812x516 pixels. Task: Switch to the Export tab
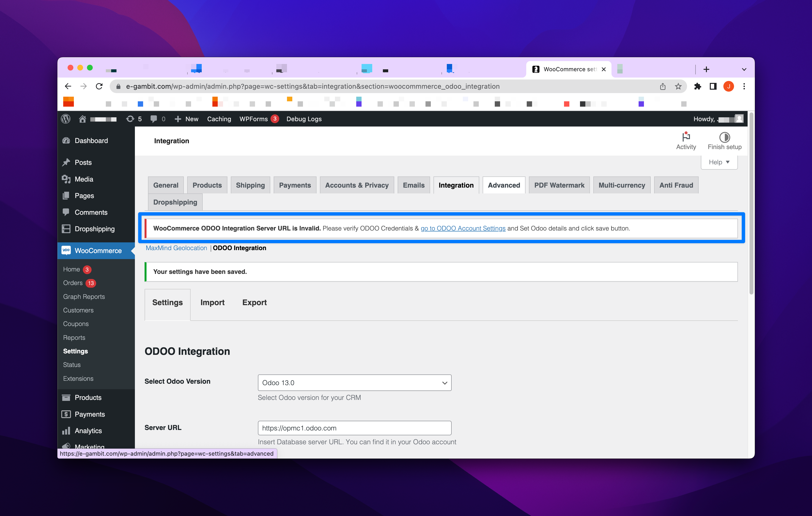click(x=254, y=302)
